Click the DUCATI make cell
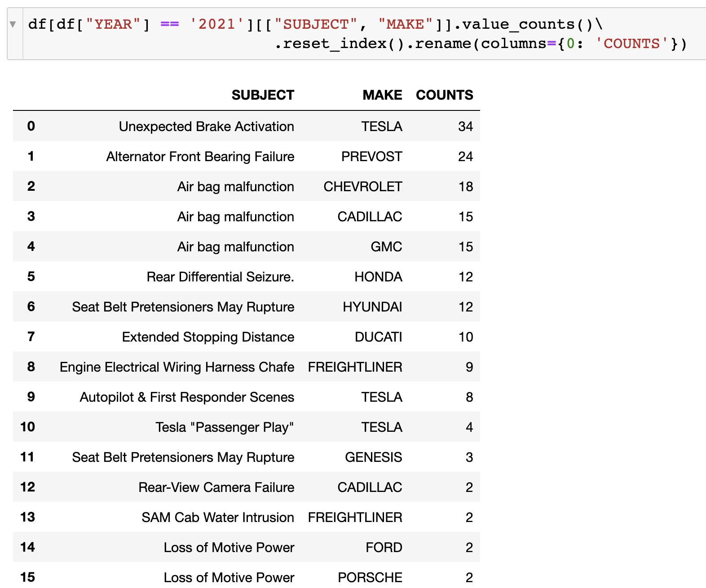Viewport: 706px width, 588px height. pos(379,337)
